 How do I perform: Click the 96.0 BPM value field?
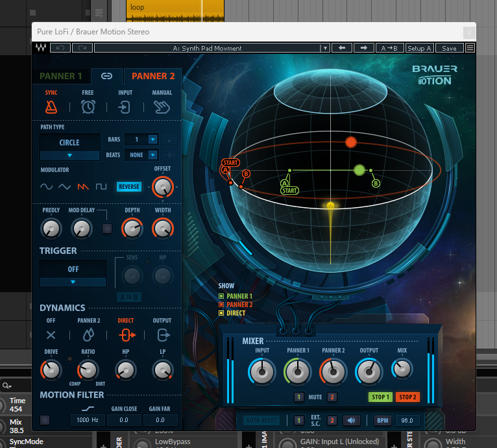coord(407,420)
